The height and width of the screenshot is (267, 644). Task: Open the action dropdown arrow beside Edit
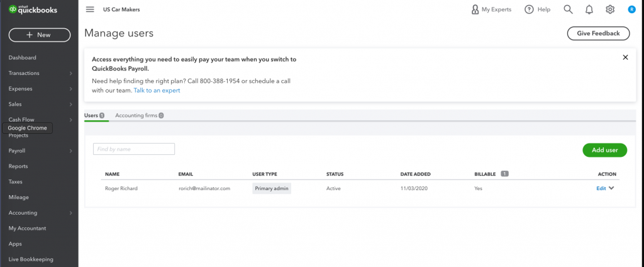pos(611,188)
